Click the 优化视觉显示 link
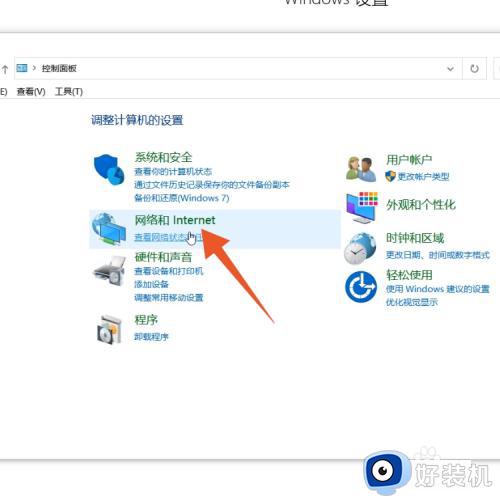Image resolution: width=500 pixels, height=500 pixels. [412, 302]
